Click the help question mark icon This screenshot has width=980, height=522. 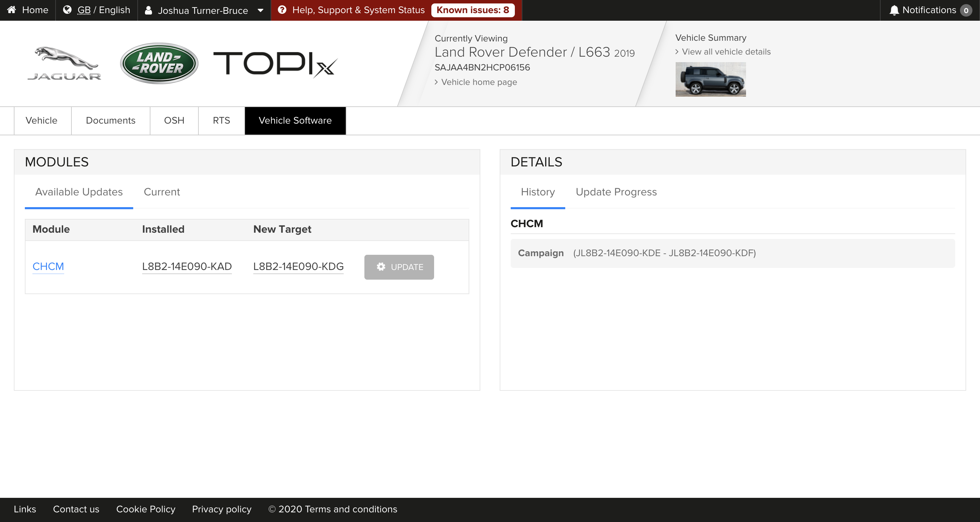click(x=282, y=10)
